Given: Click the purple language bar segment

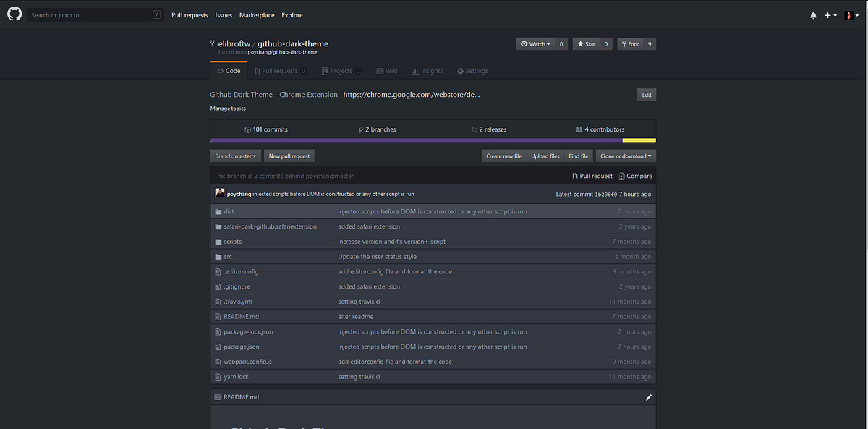Looking at the screenshot, I should click(416, 140).
